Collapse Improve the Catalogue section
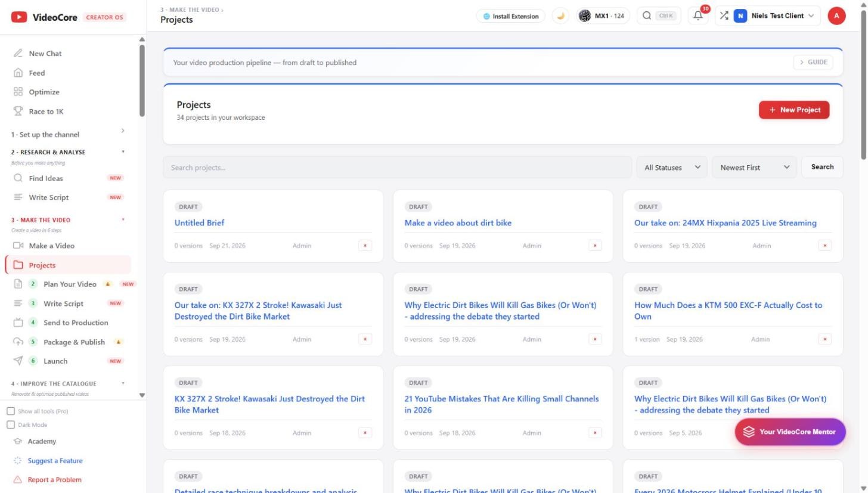This screenshot has height=493, width=868. [123, 383]
